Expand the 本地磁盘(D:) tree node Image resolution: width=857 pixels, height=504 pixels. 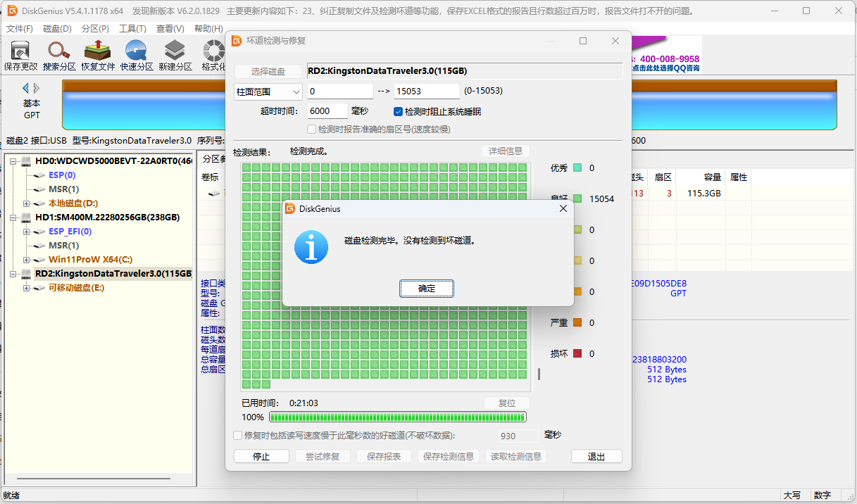(x=27, y=203)
